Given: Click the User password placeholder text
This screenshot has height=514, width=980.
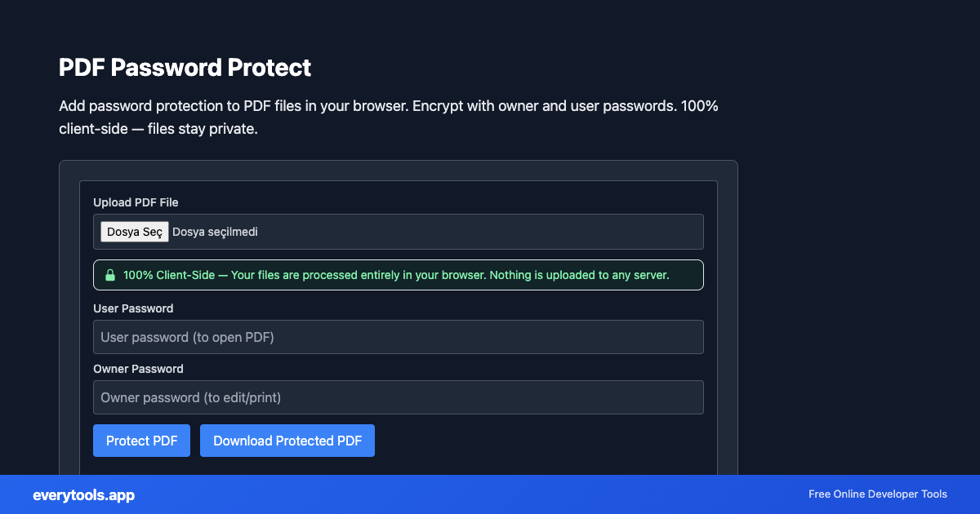Looking at the screenshot, I should tap(187, 336).
